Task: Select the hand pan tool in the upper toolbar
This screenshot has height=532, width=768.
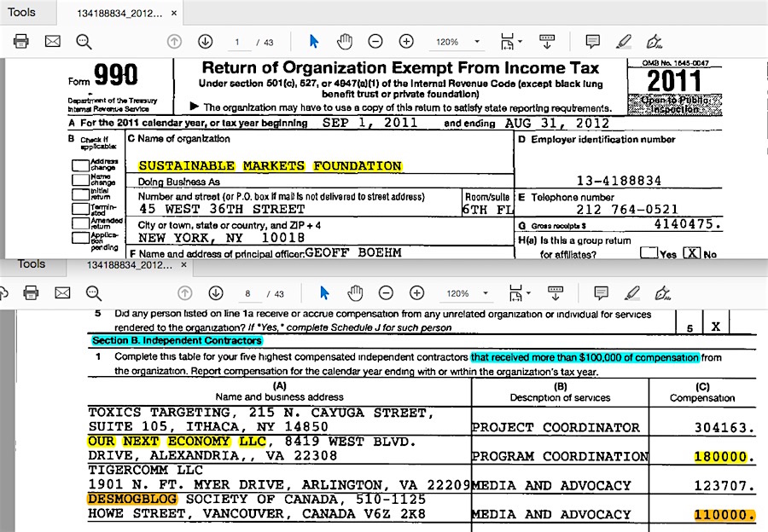Action: [x=344, y=42]
